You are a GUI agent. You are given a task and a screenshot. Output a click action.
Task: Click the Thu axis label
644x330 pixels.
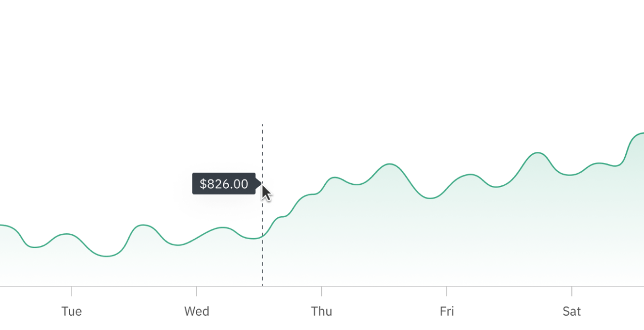(321, 311)
